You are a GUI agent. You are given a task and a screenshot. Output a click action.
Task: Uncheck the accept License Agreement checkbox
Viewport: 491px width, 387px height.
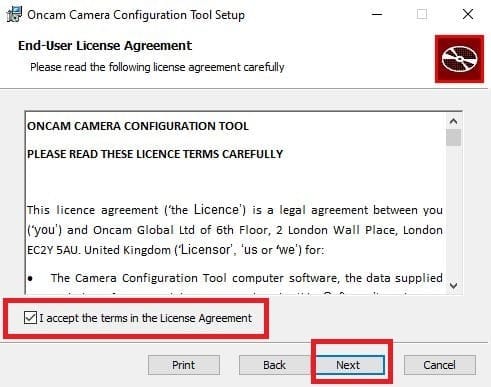30,318
